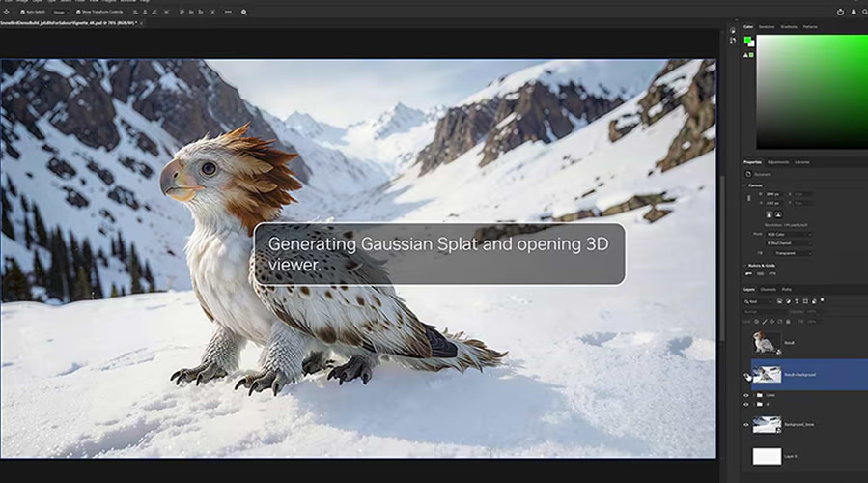Click the first ruler units button under Rulers & Grids
Image resolution: width=868 pixels, height=483 pixels.
click(x=749, y=273)
